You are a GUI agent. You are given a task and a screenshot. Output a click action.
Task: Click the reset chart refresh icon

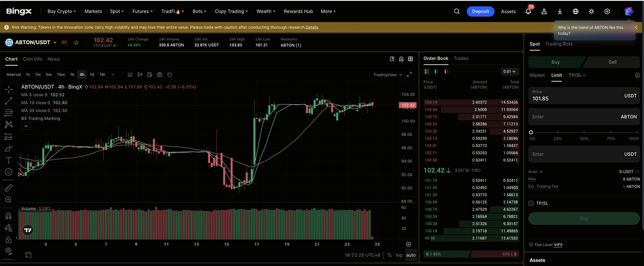[170, 74]
